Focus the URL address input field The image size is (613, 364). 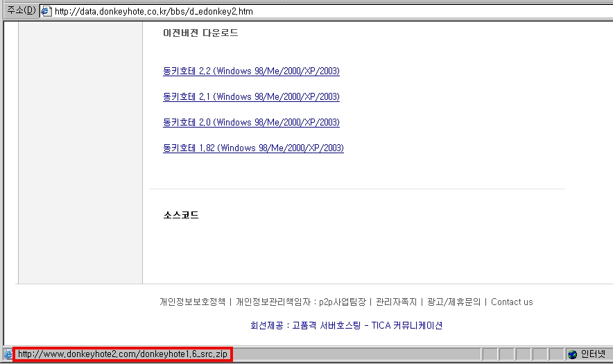312,10
